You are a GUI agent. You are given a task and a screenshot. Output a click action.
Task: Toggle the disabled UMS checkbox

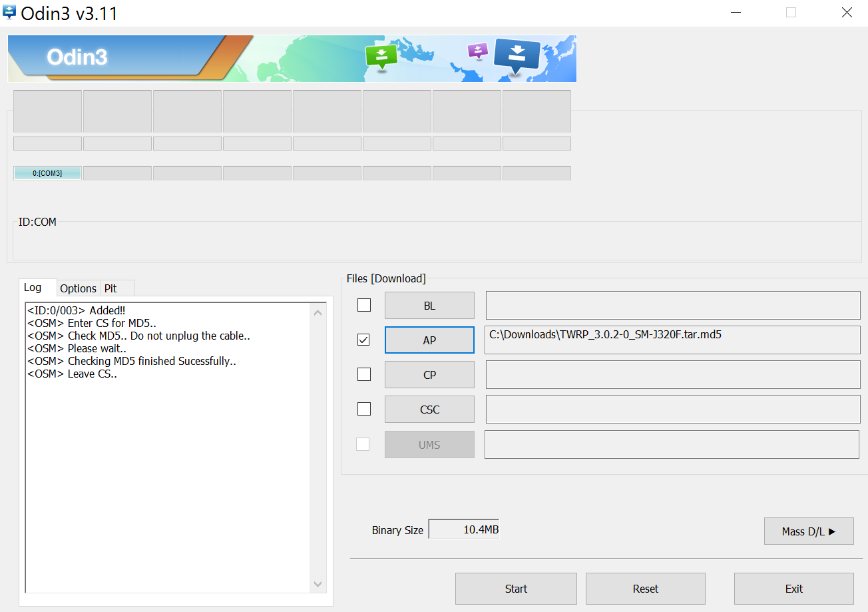point(363,444)
